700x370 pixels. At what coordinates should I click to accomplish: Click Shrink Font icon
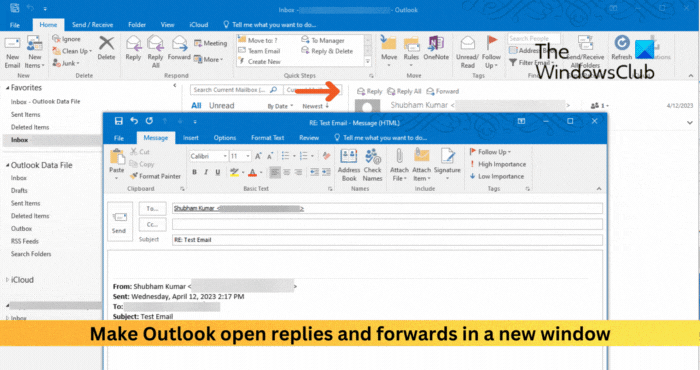click(270, 156)
